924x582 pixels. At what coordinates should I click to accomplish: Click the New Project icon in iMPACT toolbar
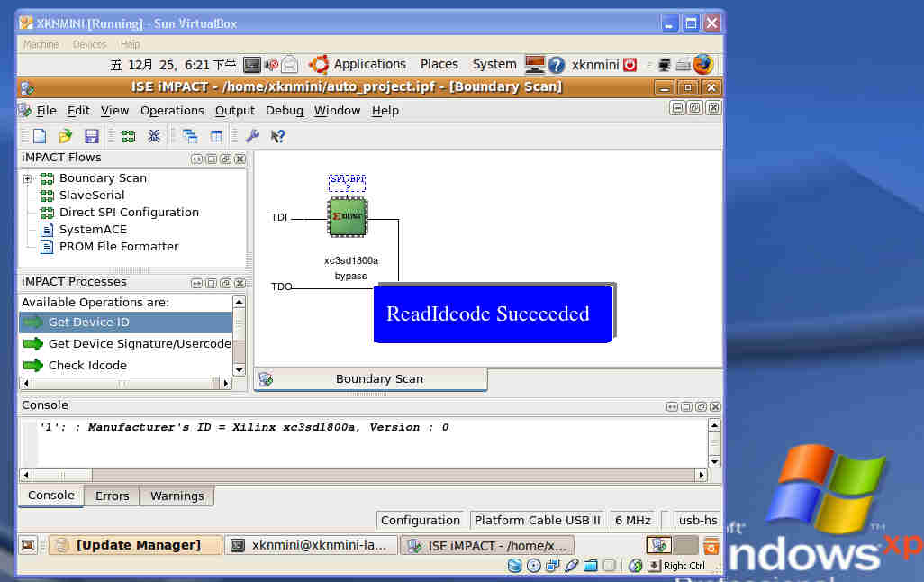pos(40,136)
